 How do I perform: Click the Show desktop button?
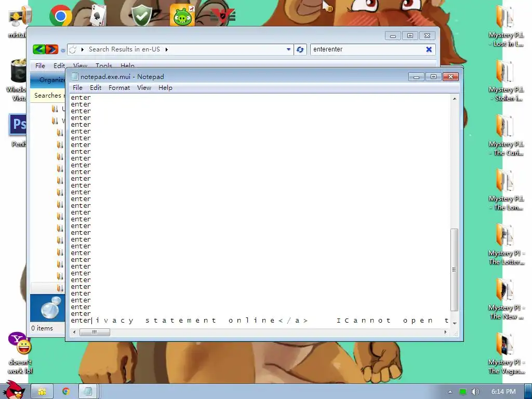click(x=528, y=392)
